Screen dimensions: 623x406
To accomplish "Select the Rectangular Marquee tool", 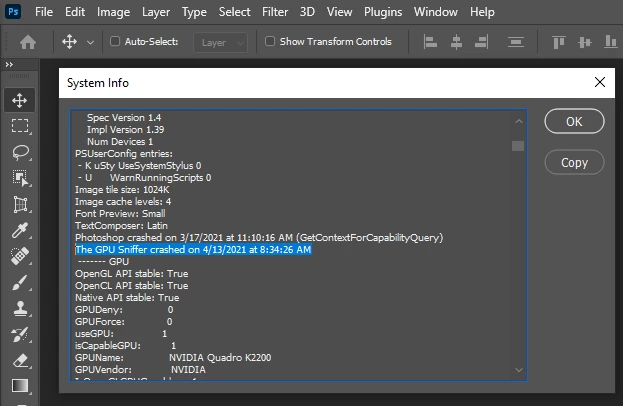I will pyautogui.click(x=19, y=126).
